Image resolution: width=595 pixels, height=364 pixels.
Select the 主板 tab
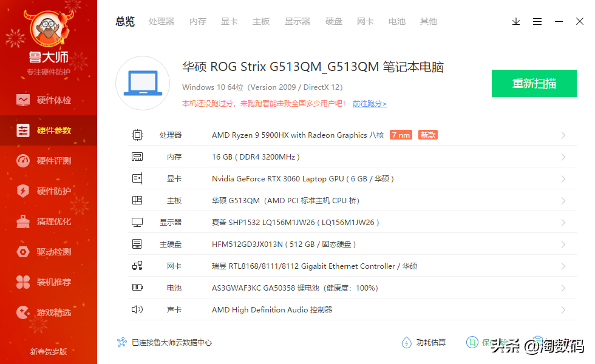pyautogui.click(x=260, y=22)
